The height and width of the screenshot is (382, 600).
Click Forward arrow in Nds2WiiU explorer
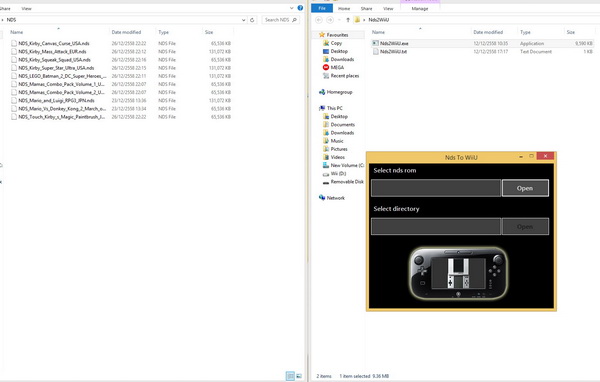tap(330, 20)
